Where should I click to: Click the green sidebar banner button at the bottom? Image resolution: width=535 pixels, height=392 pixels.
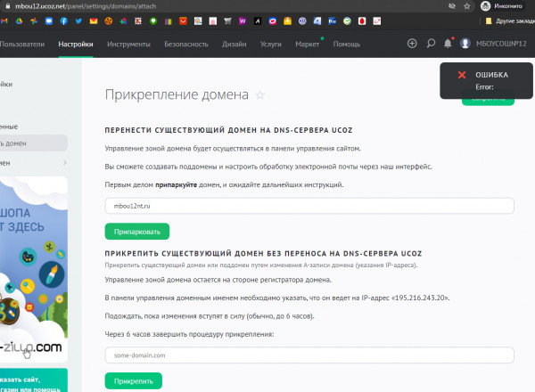pyautogui.click(x=34, y=380)
